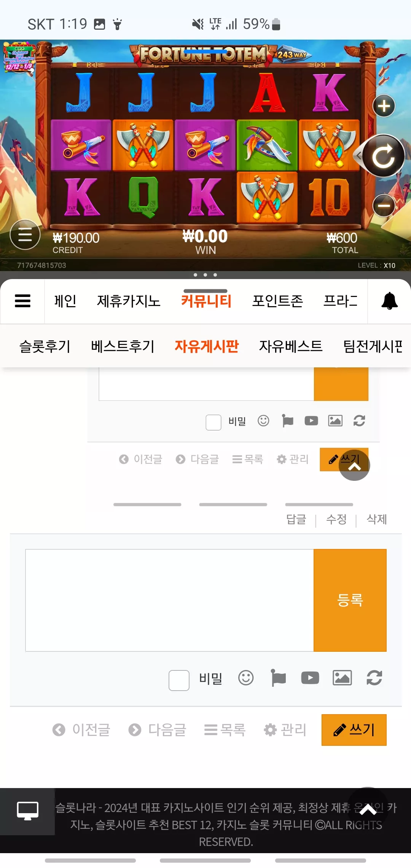Check the lower 비밀 secret checkbox
This screenshot has width=411, height=868.
[x=179, y=680]
